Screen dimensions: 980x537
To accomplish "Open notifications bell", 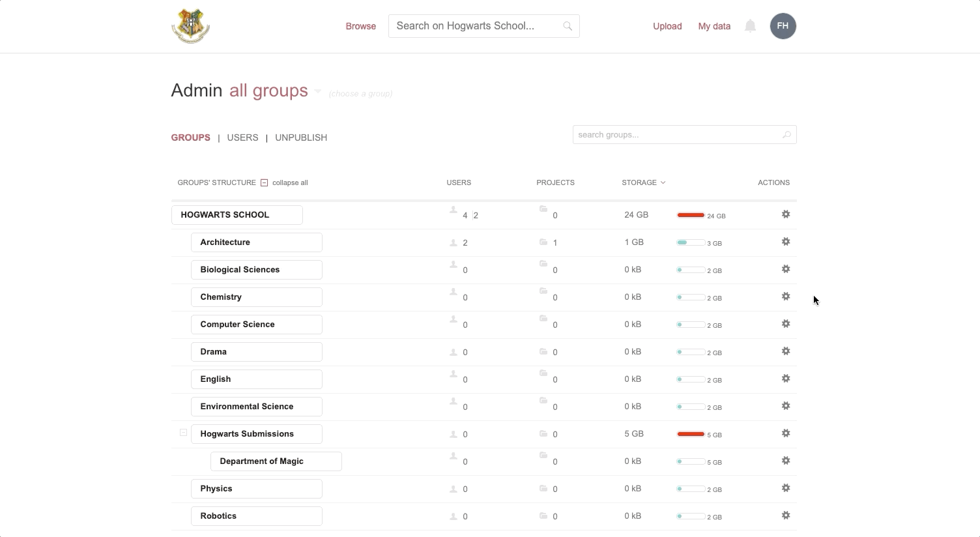I will 751,26.
